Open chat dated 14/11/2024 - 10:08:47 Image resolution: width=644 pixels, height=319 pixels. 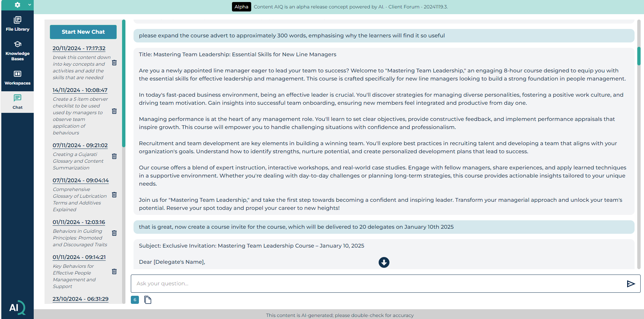click(x=80, y=90)
